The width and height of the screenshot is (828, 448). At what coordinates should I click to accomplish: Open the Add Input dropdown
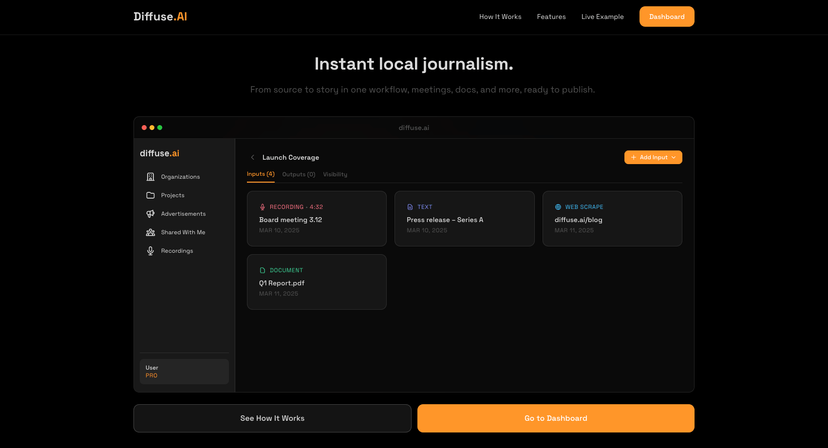(x=653, y=157)
